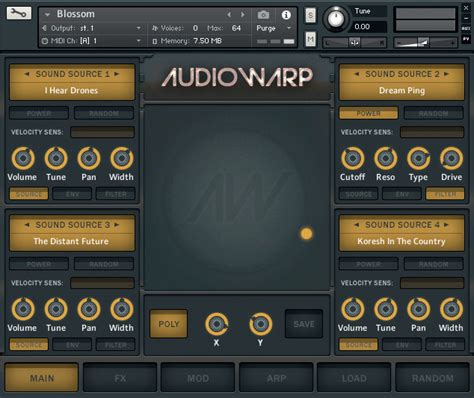
Task: Click the X axis knob
Action: [217, 324]
